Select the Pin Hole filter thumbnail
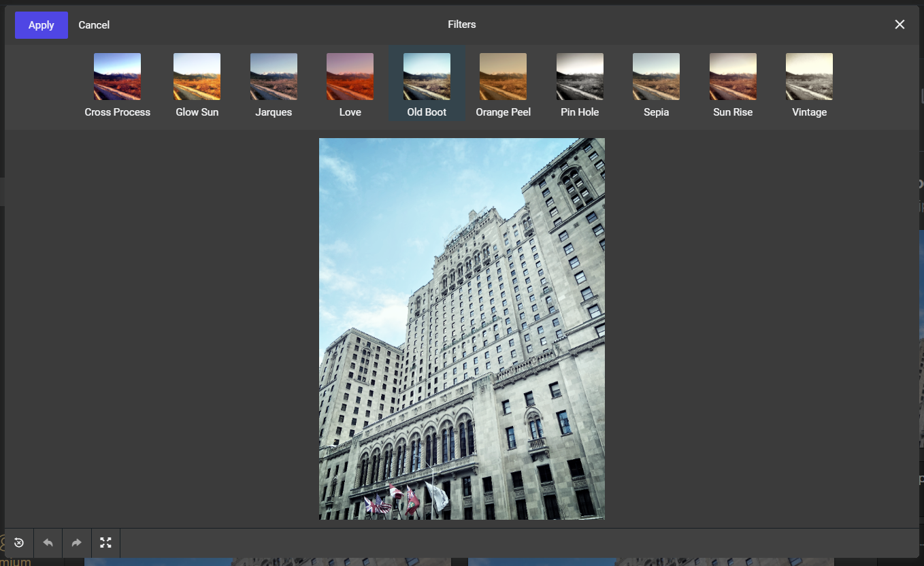Screen dimensions: 924x566 (580, 77)
